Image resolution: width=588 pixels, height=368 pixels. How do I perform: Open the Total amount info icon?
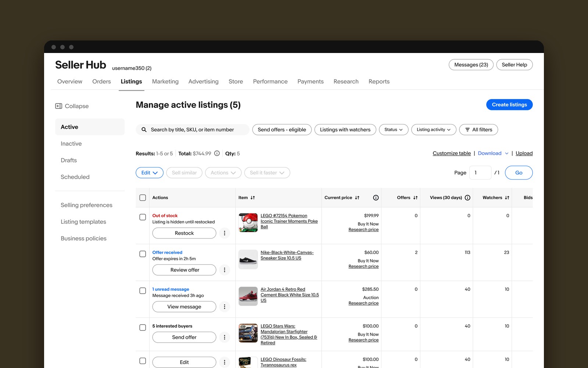pos(217,153)
